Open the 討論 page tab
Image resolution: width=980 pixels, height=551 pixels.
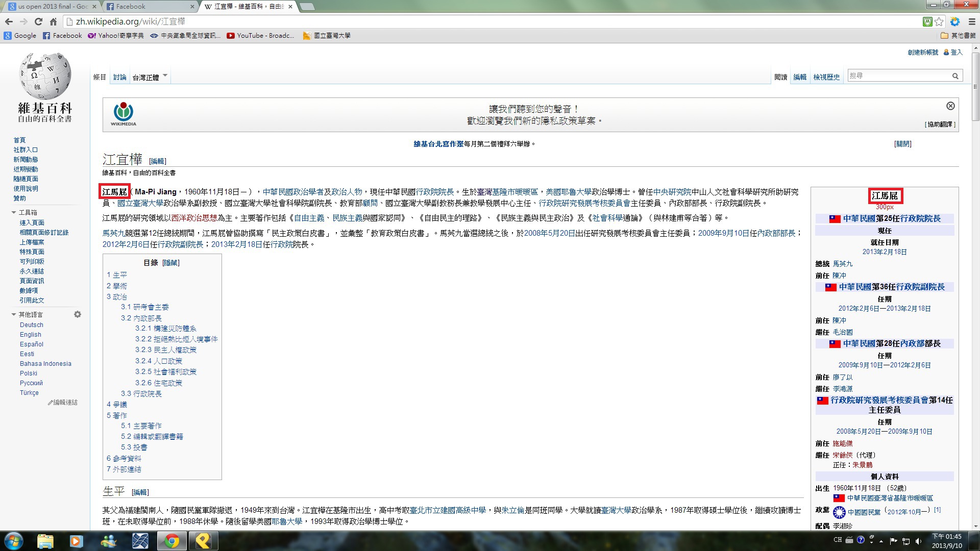click(x=119, y=77)
